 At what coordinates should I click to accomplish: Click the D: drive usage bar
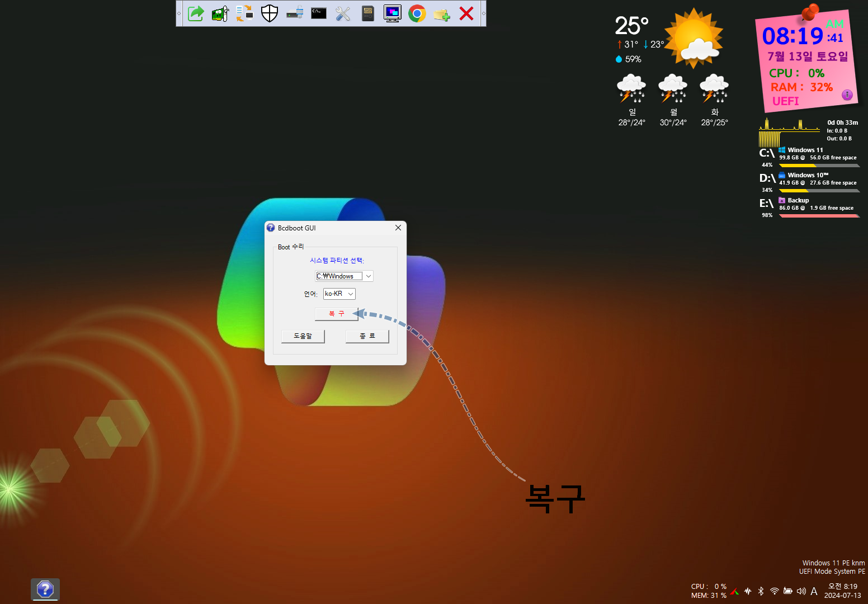[x=819, y=191]
